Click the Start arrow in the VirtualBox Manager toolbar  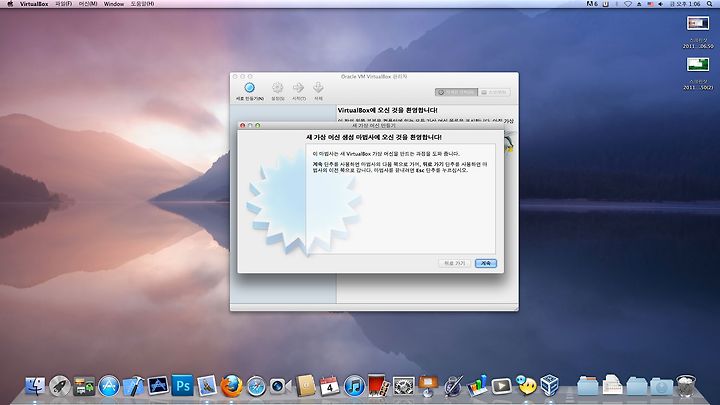pos(298,88)
